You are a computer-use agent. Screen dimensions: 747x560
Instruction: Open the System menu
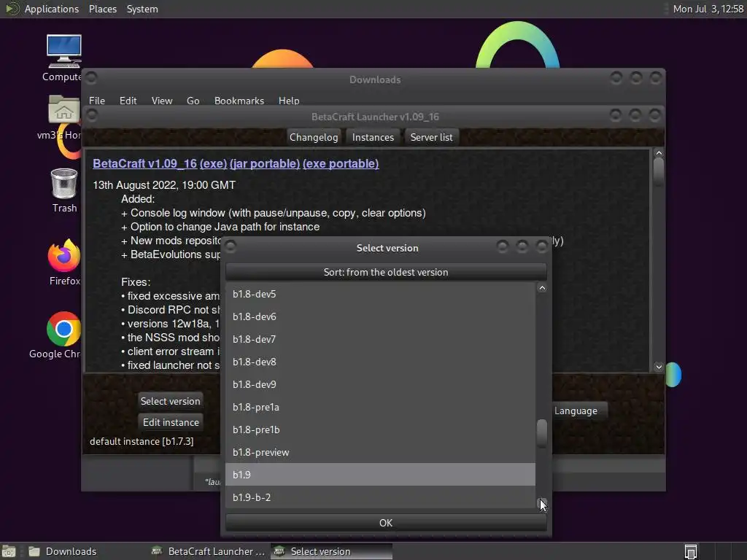point(142,9)
